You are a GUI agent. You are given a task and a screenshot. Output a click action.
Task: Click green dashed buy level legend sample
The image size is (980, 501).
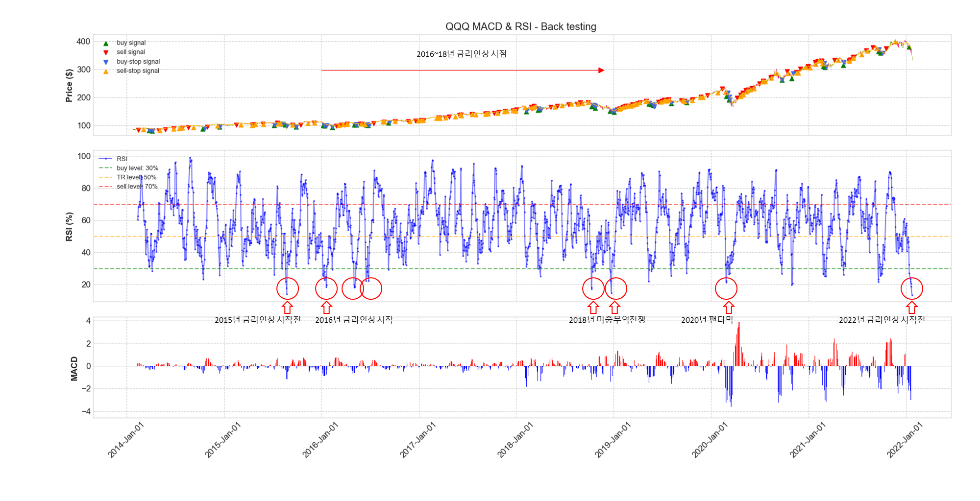point(106,168)
